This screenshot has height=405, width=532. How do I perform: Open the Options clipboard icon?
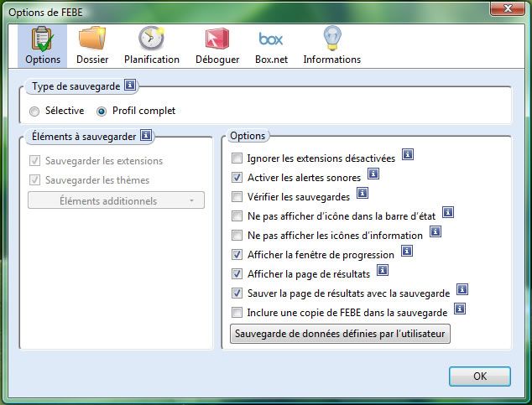[43, 39]
